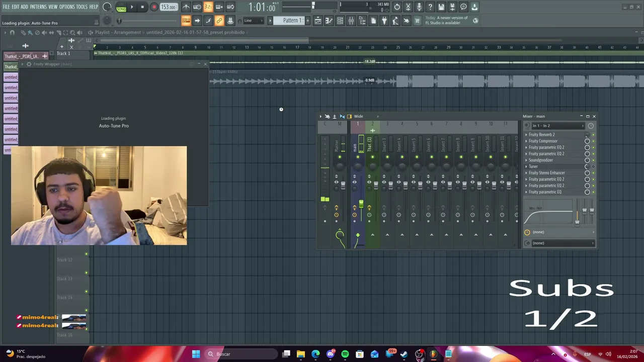Click the Play button in transport
This screenshot has height=362, width=644.
point(132,7)
